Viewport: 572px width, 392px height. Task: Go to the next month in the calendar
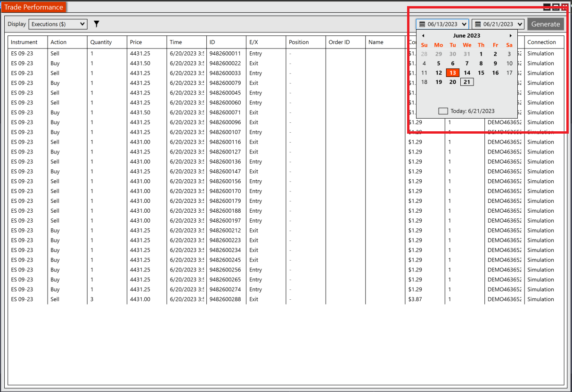[x=511, y=35]
